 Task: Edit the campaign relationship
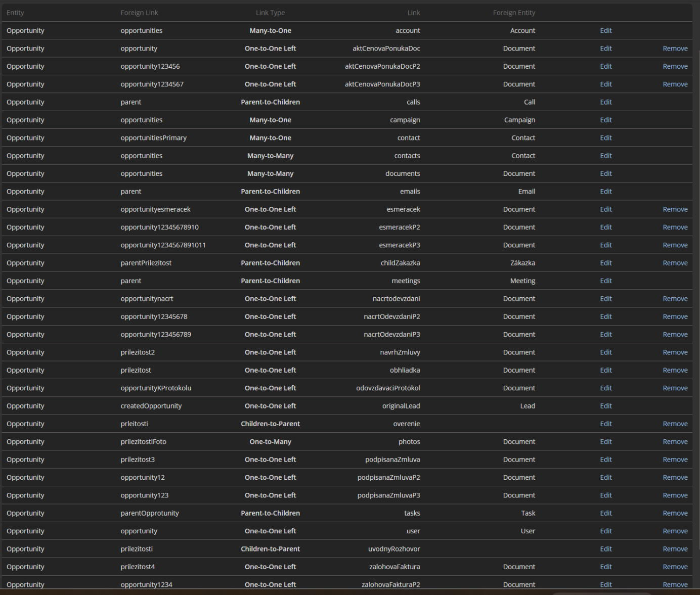point(605,120)
